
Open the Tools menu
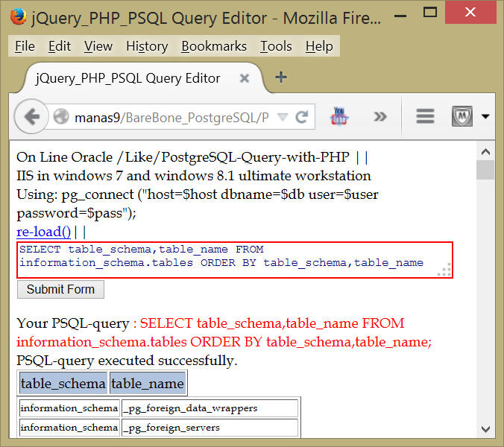(x=276, y=46)
